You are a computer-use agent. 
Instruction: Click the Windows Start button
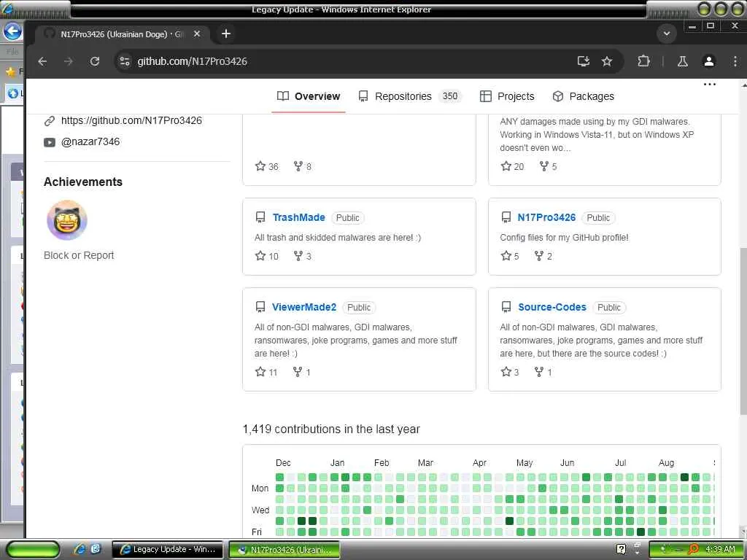coord(34,550)
